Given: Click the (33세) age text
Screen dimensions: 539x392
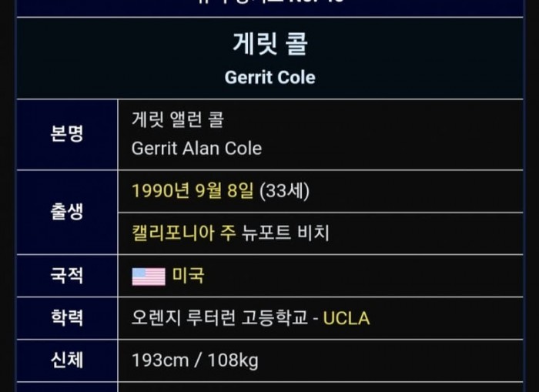Looking at the screenshot, I should click(x=284, y=191).
